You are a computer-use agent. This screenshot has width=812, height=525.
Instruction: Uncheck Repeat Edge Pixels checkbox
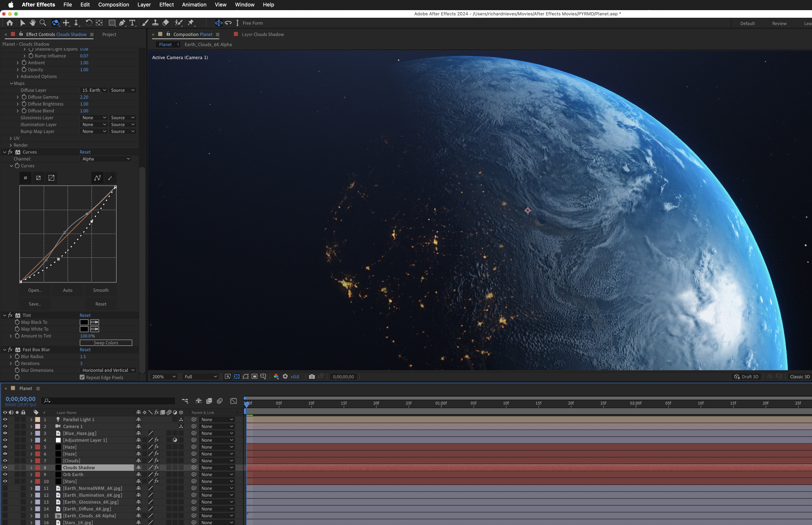pos(82,377)
